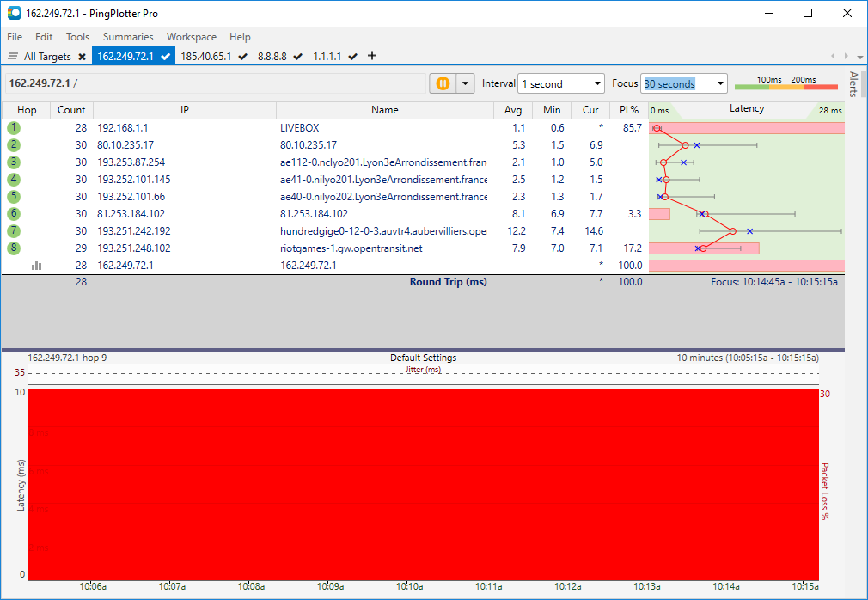Click the latency color scale legend bar
The width and height of the screenshot is (868, 600).
pos(785,86)
